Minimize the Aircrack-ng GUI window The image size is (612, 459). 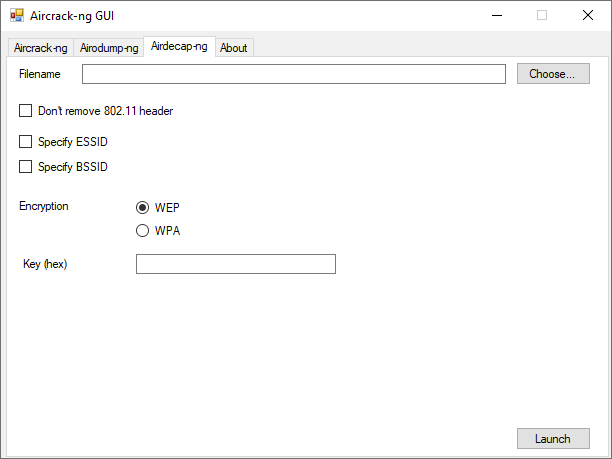click(x=497, y=16)
